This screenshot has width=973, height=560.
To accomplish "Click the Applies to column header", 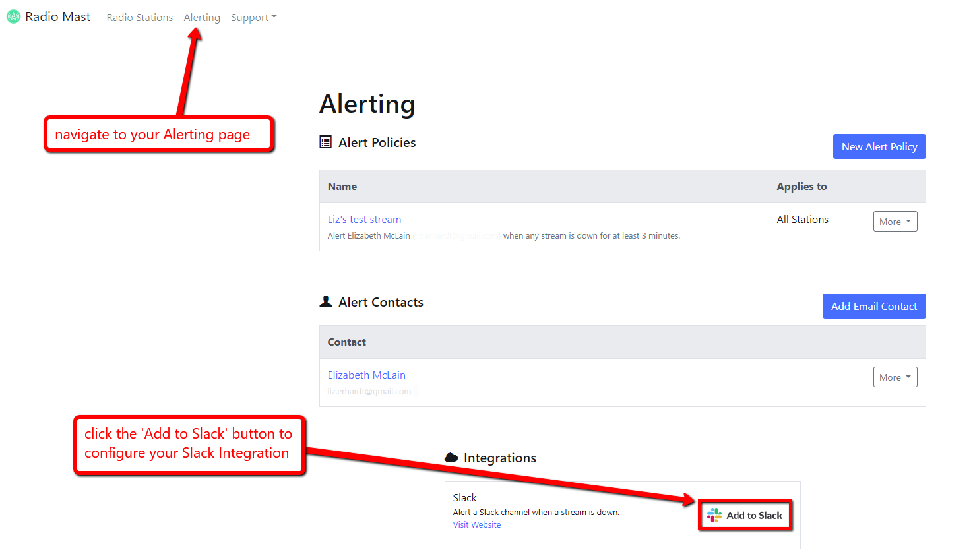I will (x=801, y=187).
